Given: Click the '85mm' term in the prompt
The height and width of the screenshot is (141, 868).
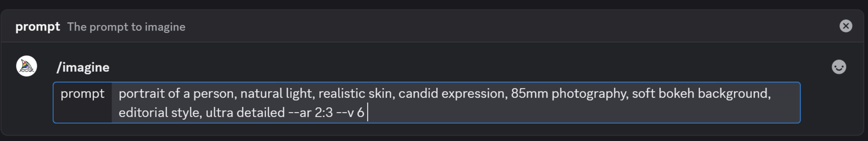Looking at the screenshot, I should [529, 94].
